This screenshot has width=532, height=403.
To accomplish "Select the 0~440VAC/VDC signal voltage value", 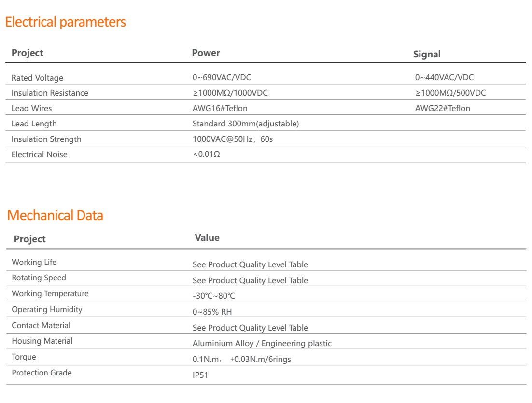I will [x=444, y=77].
